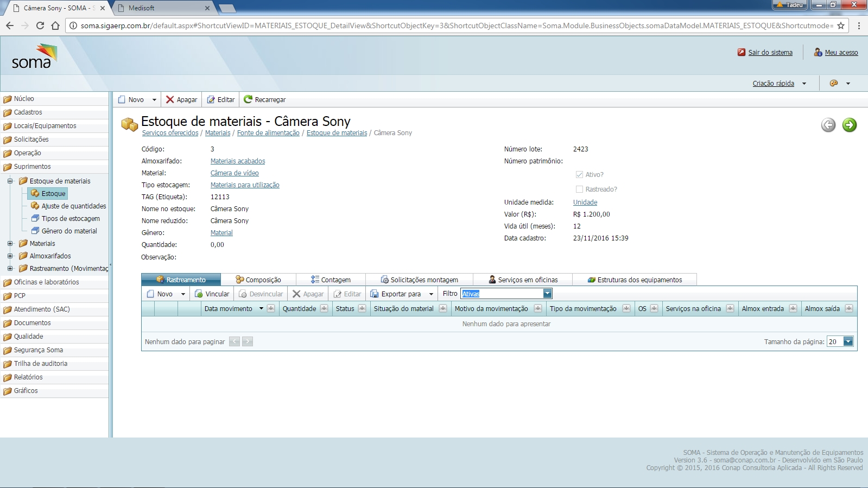Open the Chrome menu icon
868x488 pixels.
pos(859,26)
